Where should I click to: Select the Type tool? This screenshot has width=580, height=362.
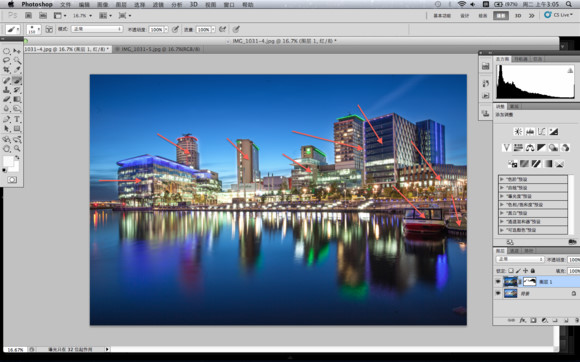(17, 119)
